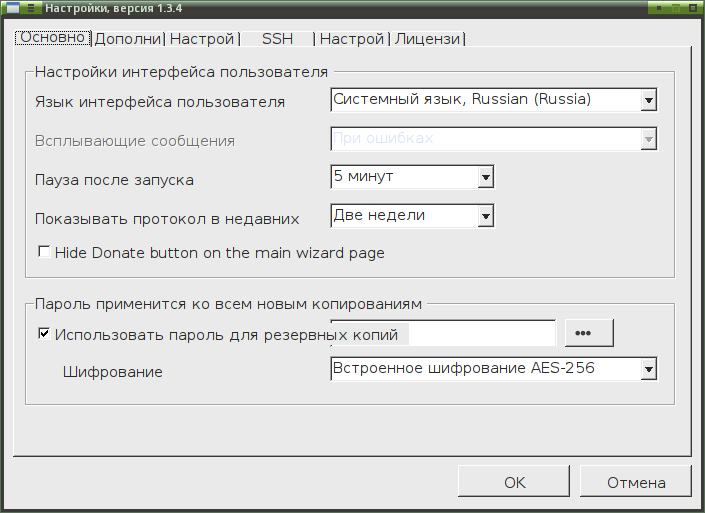Click the Пароль применится ко всем group title

click(x=228, y=304)
